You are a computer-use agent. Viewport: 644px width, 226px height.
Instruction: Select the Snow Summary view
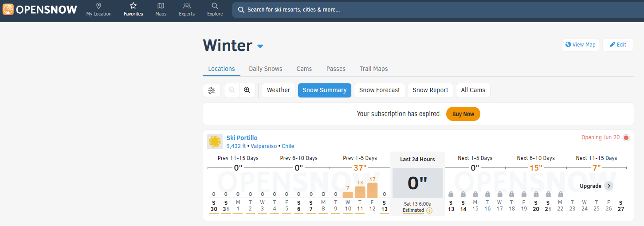coord(325,90)
